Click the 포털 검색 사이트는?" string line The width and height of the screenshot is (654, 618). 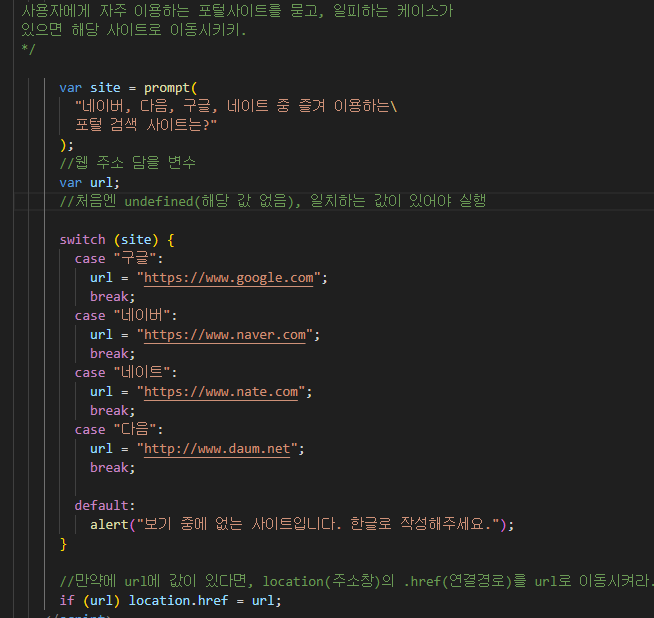(146, 125)
